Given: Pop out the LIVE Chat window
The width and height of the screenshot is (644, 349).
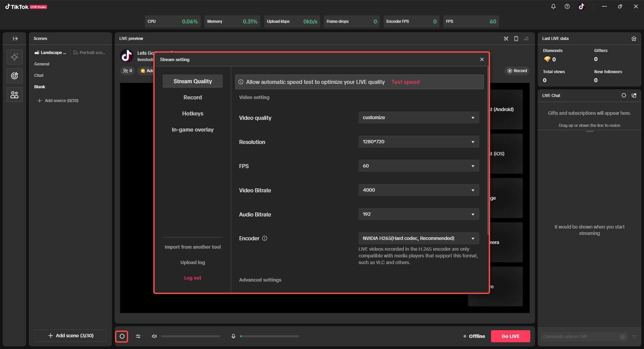Looking at the screenshot, I should click(634, 95).
